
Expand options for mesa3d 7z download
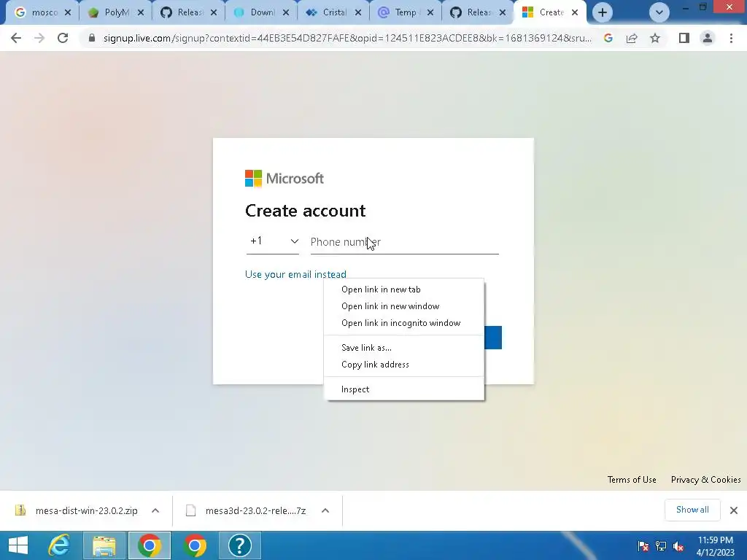(325, 510)
